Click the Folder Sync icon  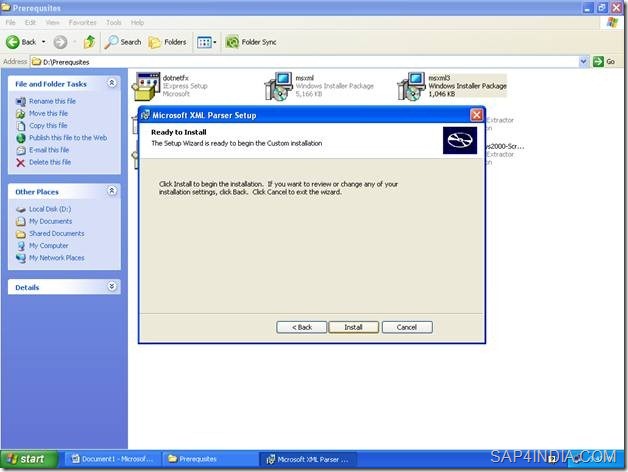(232, 42)
